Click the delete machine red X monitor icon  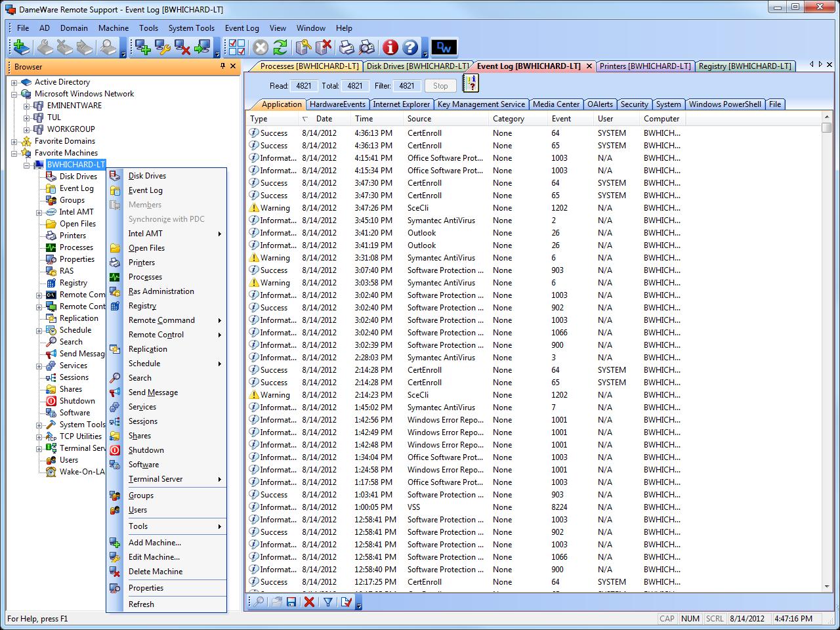[182, 47]
